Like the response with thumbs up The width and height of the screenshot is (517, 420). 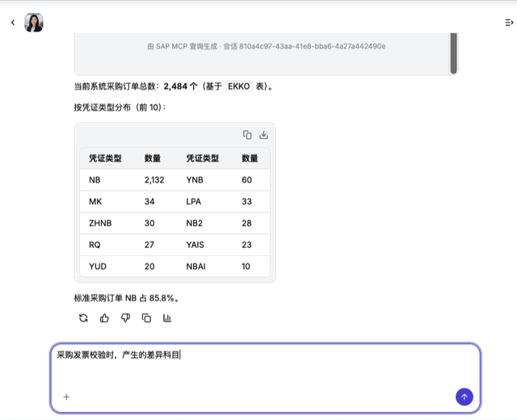click(x=104, y=318)
